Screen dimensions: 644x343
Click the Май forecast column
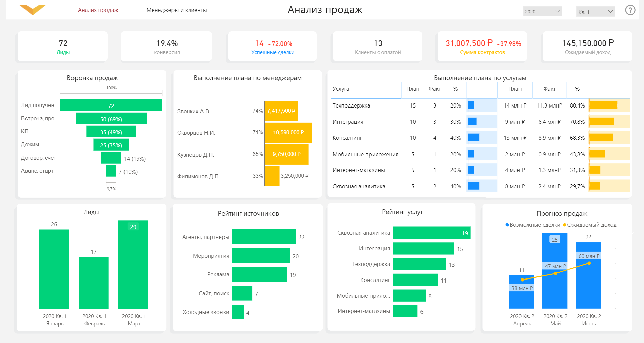pos(555,271)
